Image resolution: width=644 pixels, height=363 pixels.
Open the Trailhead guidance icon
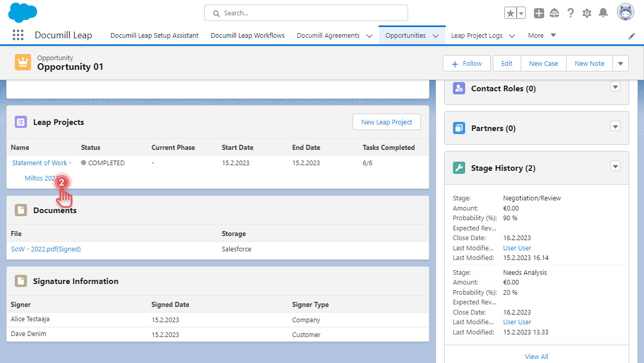coord(554,13)
